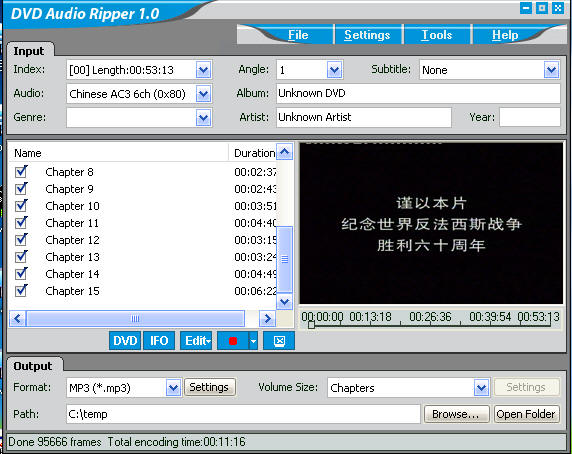Screen dimensions: 572x454
Task: Select the Input tab
Action: click(29, 51)
